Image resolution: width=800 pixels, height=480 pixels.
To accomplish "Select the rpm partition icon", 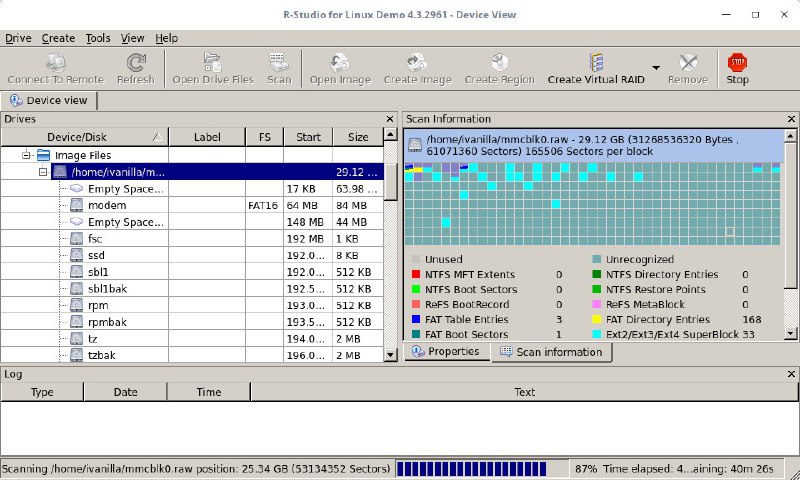I will (77, 305).
